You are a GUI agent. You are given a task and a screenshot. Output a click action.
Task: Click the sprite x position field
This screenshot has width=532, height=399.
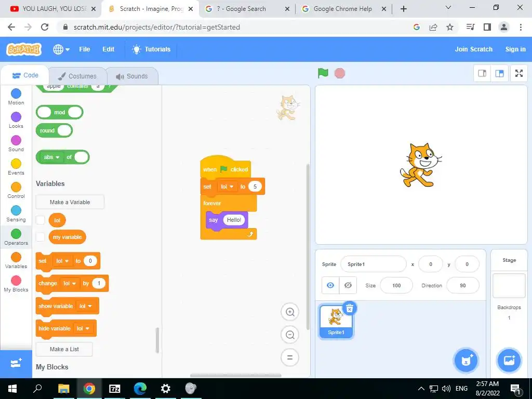[x=431, y=264]
